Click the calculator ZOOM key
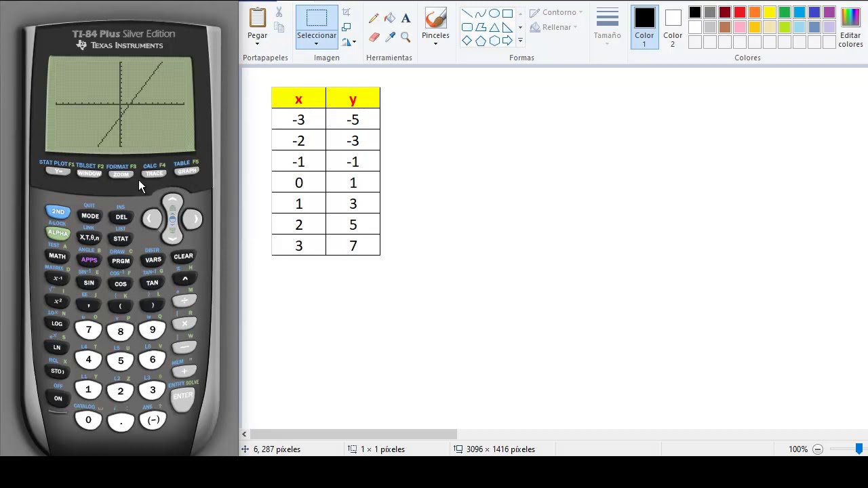 121,174
